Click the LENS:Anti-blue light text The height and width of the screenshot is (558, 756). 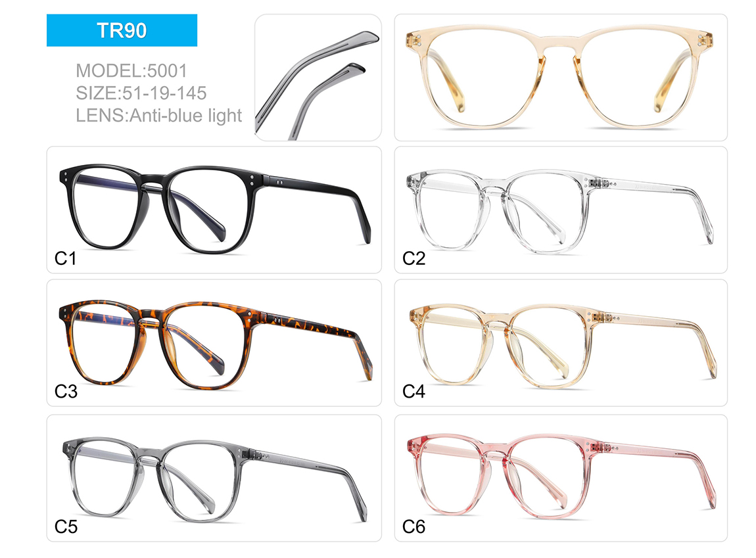[158, 116]
